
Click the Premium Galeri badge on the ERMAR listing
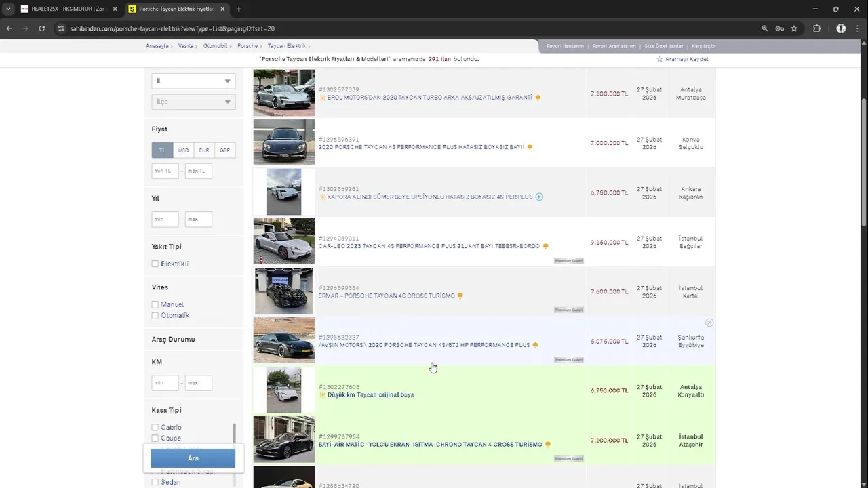tap(568, 310)
